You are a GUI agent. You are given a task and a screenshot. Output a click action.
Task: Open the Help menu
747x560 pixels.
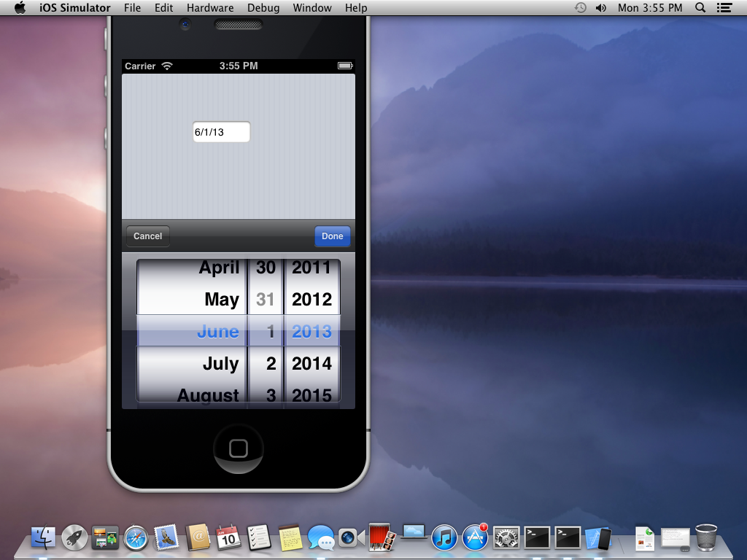(x=356, y=7)
